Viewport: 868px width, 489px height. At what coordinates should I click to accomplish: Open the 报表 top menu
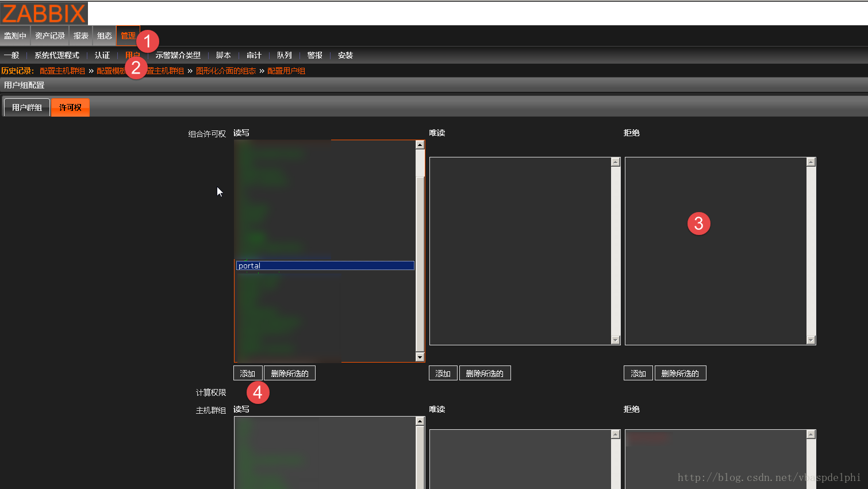(81, 36)
